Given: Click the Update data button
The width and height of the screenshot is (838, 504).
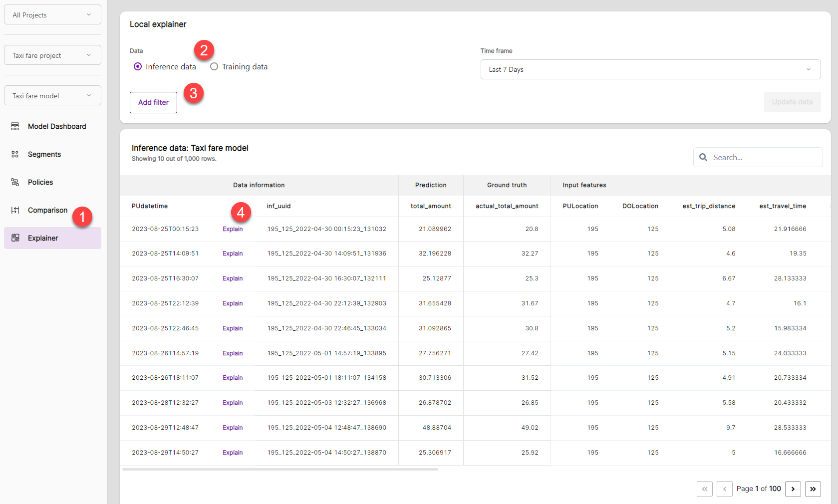Looking at the screenshot, I should tap(792, 102).
